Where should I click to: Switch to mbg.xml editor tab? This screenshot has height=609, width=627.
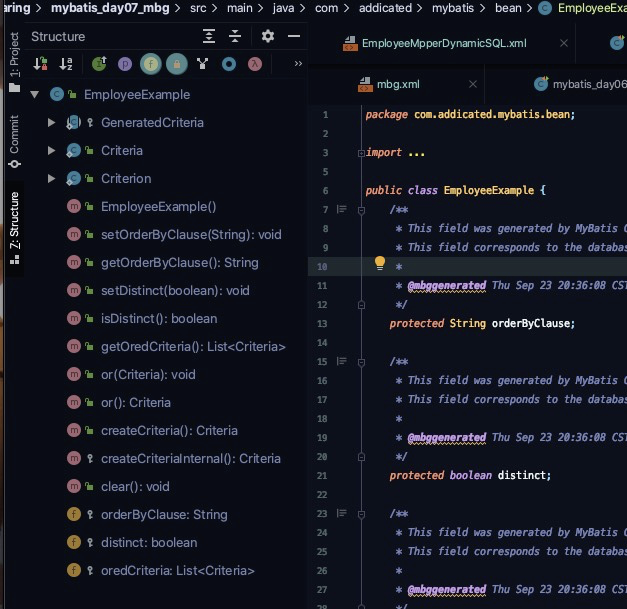pos(398,84)
